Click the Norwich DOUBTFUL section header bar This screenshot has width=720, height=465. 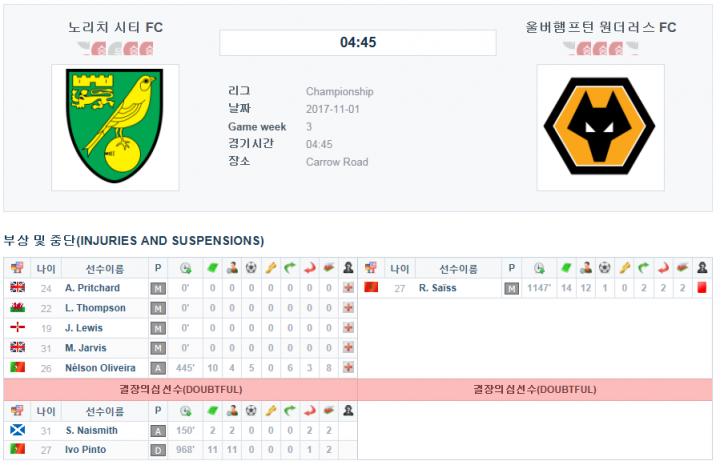(180, 390)
